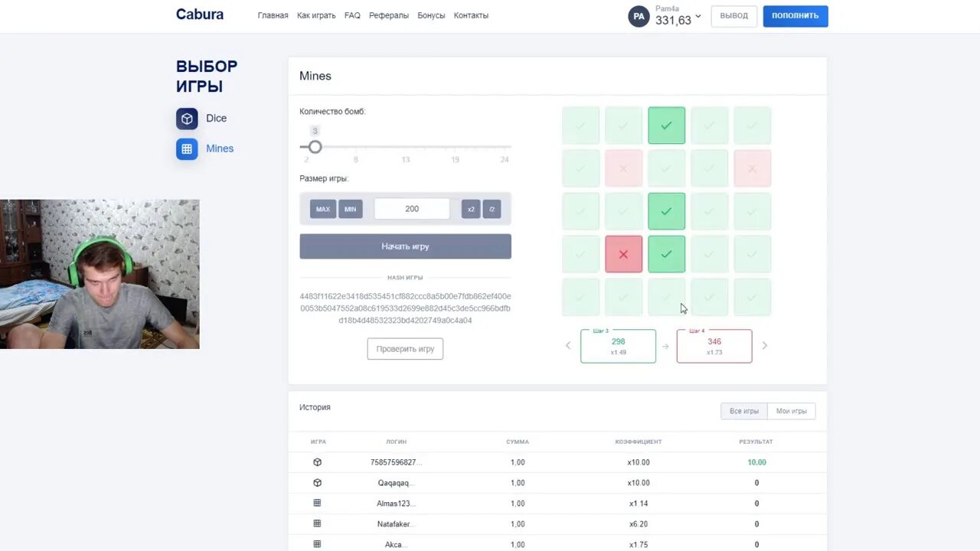Image resolution: width=980 pixels, height=551 pixels.
Task: Click the faded red X tile in second row, second column
Action: point(623,168)
